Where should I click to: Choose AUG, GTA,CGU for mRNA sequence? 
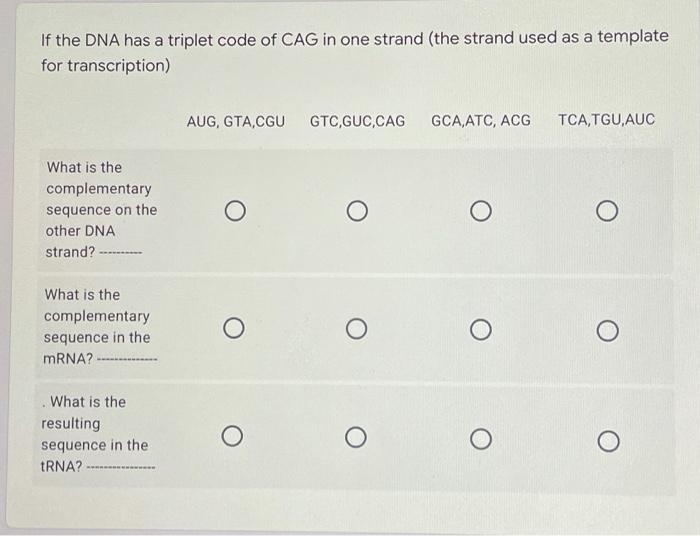pyautogui.click(x=234, y=328)
